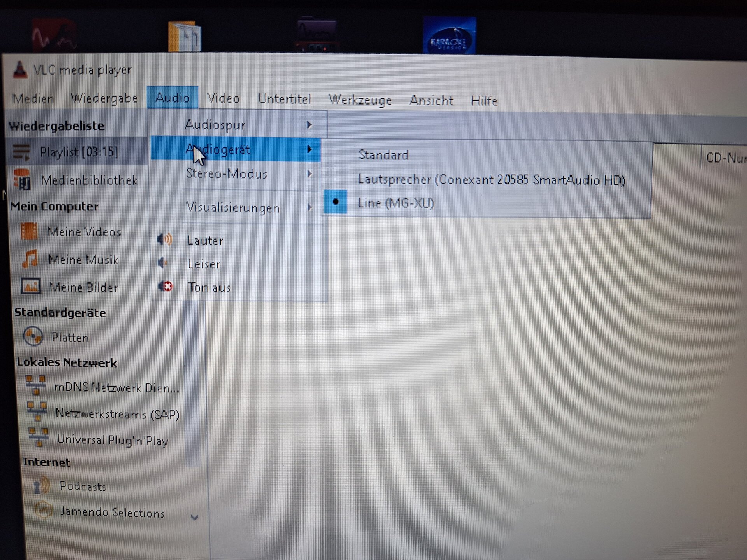The width and height of the screenshot is (747, 560).
Task: Select Playlist [03:15] in sidebar
Action: (79, 152)
